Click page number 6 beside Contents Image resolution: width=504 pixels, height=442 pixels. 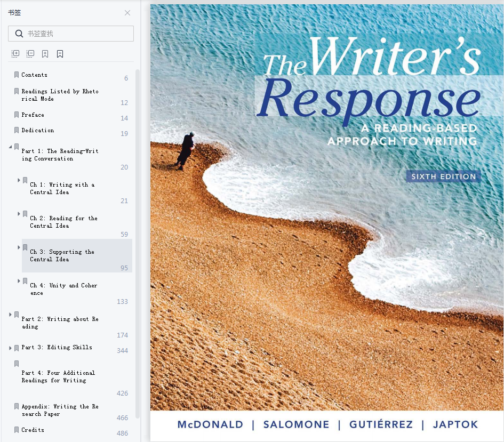click(126, 78)
